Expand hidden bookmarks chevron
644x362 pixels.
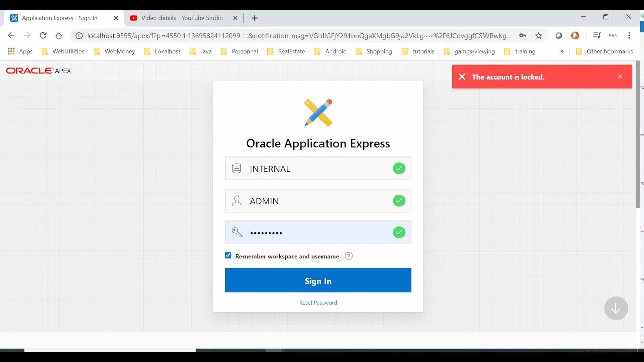point(562,51)
